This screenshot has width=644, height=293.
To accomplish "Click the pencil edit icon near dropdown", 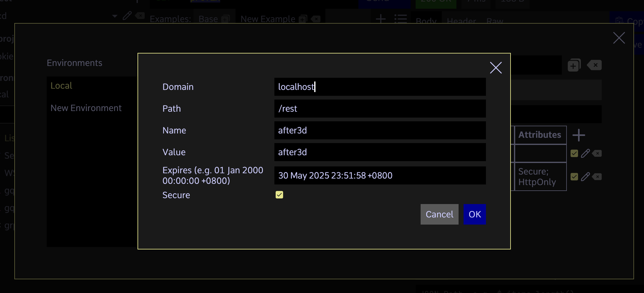I will (127, 16).
